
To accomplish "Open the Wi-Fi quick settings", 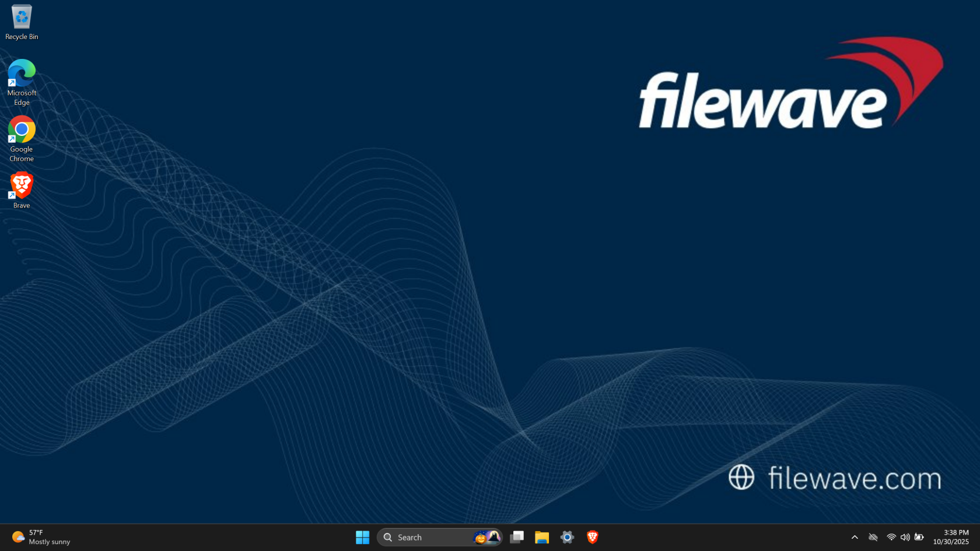I will [891, 537].
